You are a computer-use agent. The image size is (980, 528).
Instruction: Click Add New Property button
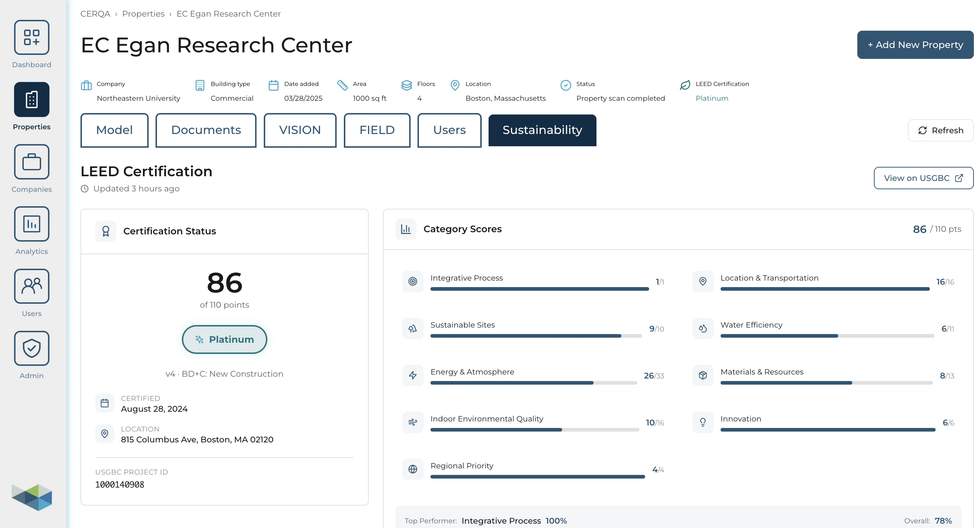click(x=915, y=45)
